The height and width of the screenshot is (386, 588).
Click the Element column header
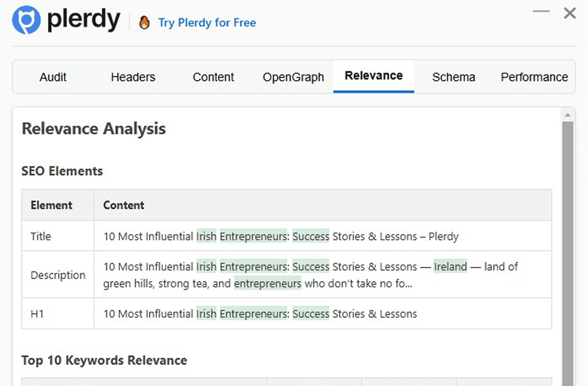click(x=52, y=205)
